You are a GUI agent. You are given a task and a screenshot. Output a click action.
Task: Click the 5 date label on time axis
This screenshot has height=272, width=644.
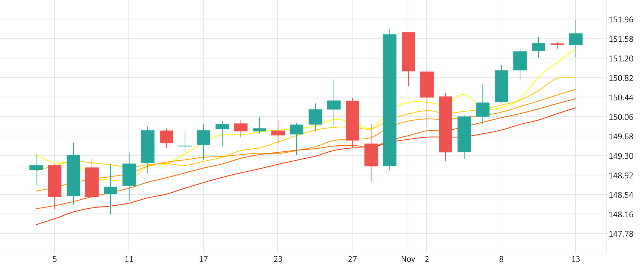tap(54, 259)
